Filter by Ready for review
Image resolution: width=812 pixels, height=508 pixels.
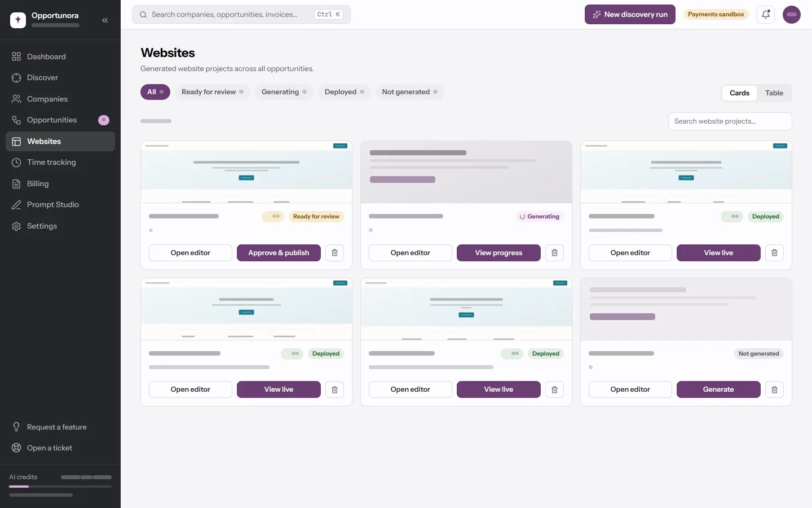(x=213, y=92)
